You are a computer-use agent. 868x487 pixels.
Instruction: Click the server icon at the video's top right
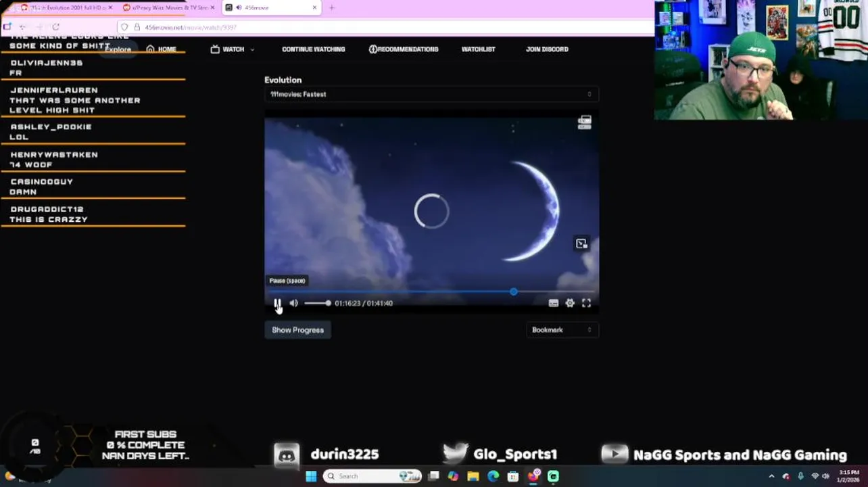coord(585,122)
